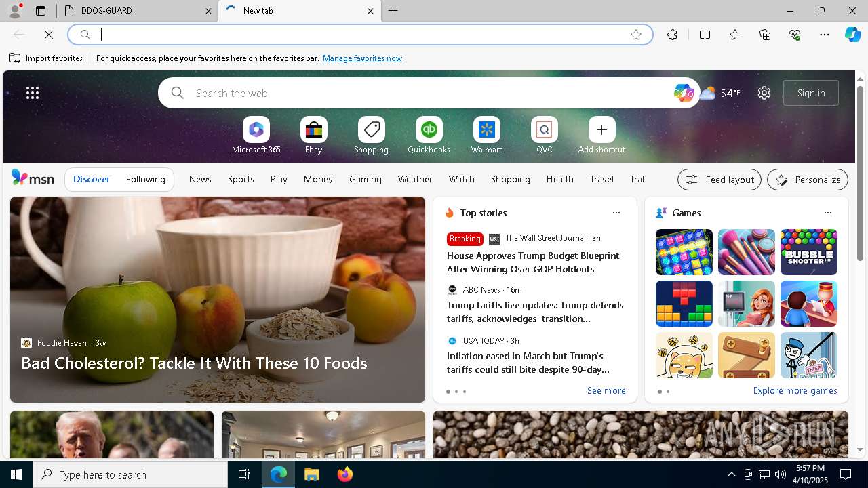Open the Sports category
Viewport: 868px width, 488px height.
[241, 179]
